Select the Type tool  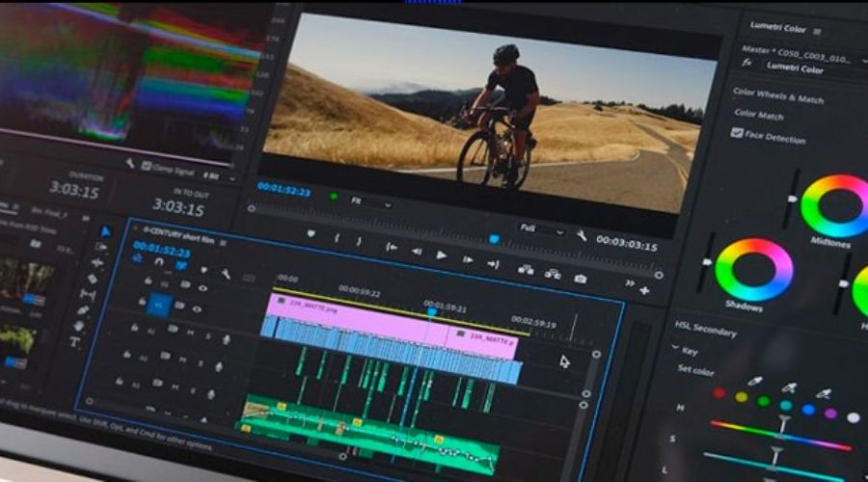[75, 342]
